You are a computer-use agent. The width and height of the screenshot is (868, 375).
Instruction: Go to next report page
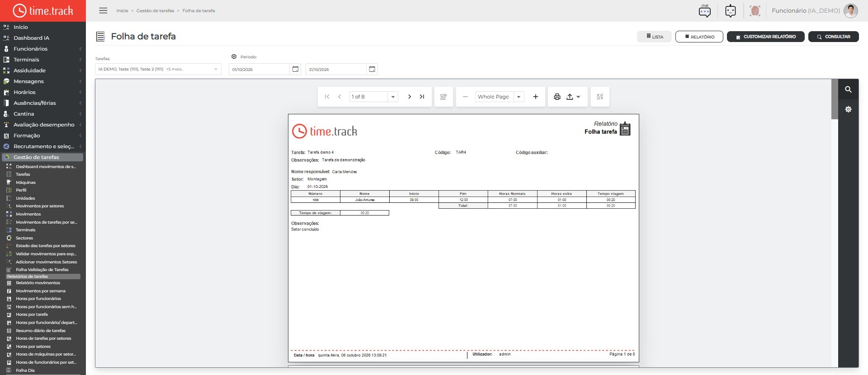[x=409, y=97]
